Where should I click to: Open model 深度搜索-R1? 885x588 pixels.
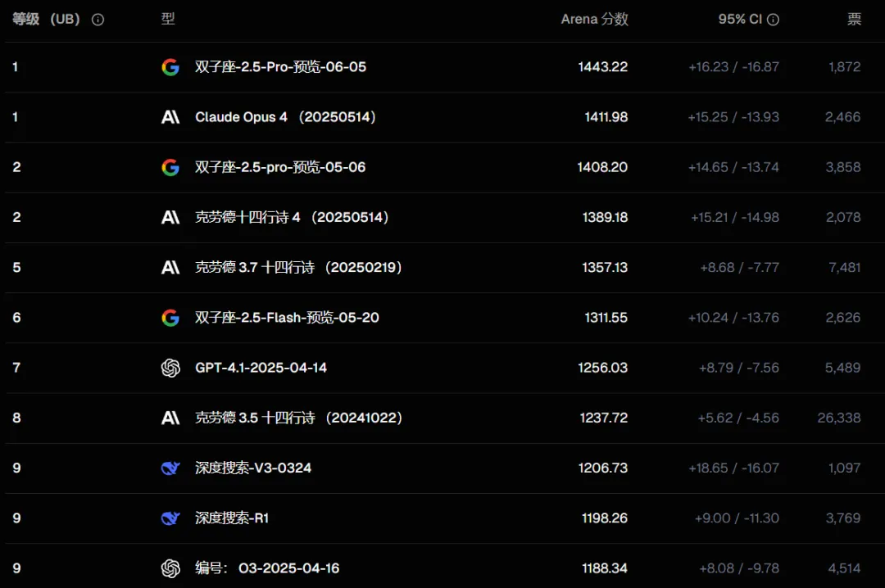point(232,518)
